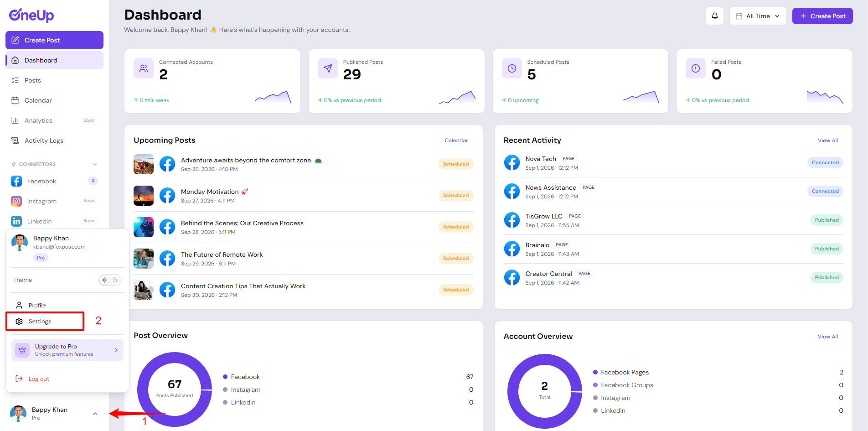The height and width of the screenshot is (431, 868).
Task: Switch theme to dark mode moon icon
Action: click(x=115, y=280)
